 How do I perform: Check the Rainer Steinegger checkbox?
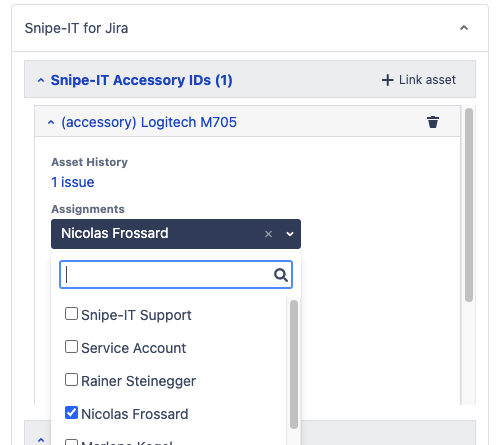point(71,380)
